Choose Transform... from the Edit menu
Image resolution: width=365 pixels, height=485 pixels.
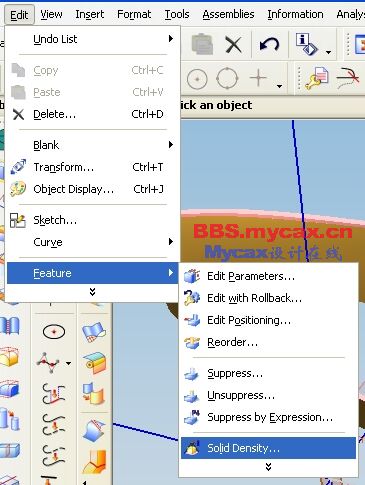(x=92, y=167)
